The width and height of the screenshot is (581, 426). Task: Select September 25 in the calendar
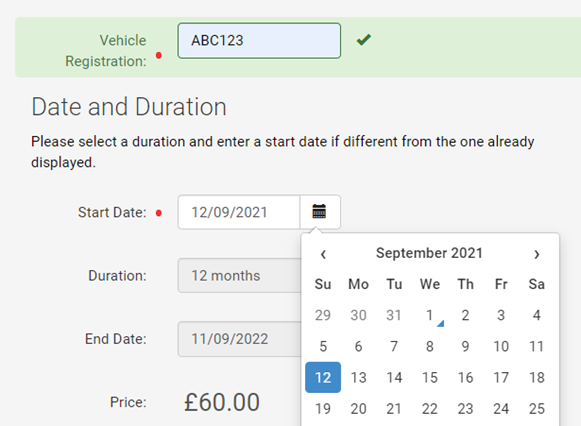(537, 409)
